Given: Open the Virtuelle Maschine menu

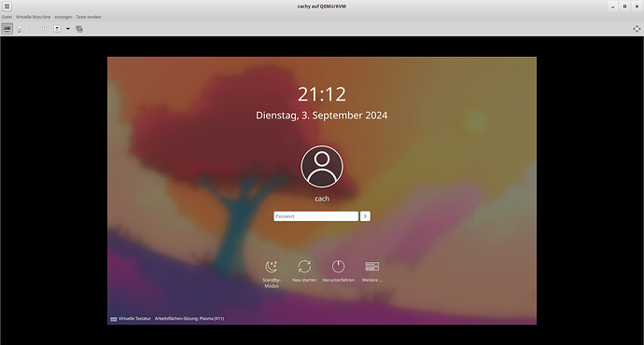Looking at the screenshot, I should [34, 17].
